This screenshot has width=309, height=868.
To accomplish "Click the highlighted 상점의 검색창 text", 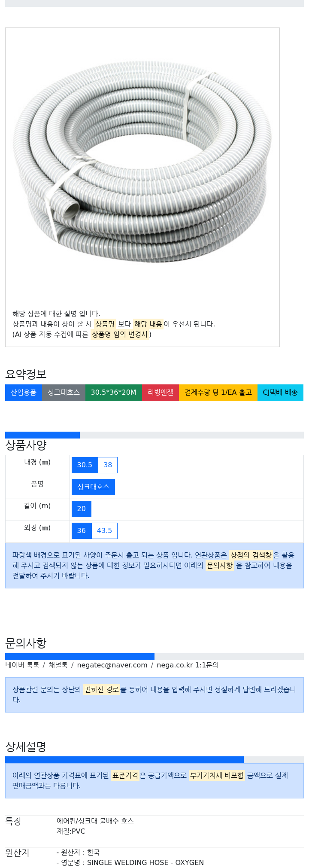I will (251, 555).
